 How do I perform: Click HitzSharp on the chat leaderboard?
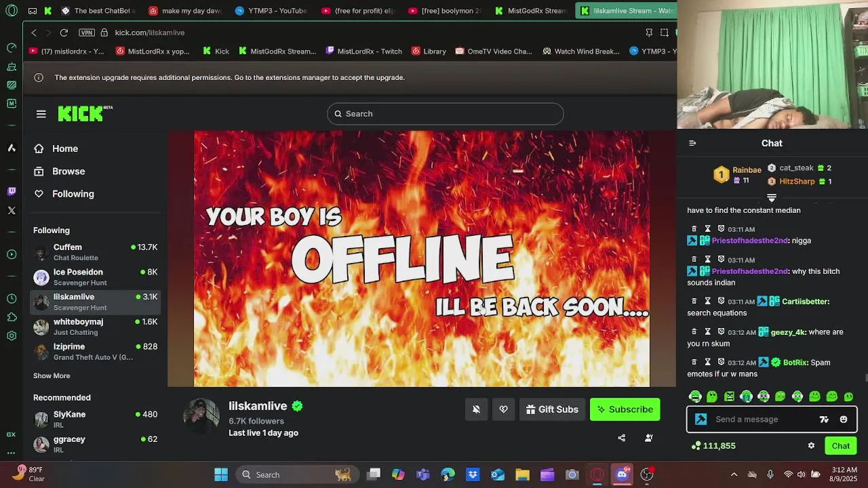click(797, 182)
